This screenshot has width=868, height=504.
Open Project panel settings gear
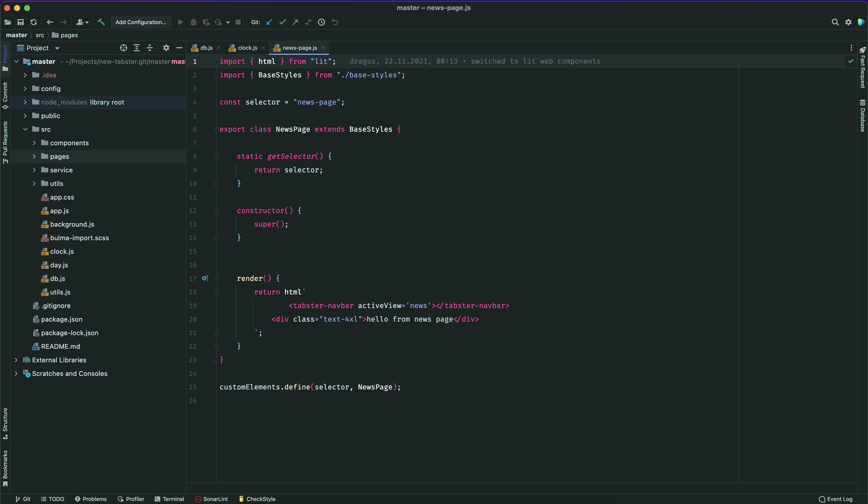pyautogui.click(x=166, y=48)
